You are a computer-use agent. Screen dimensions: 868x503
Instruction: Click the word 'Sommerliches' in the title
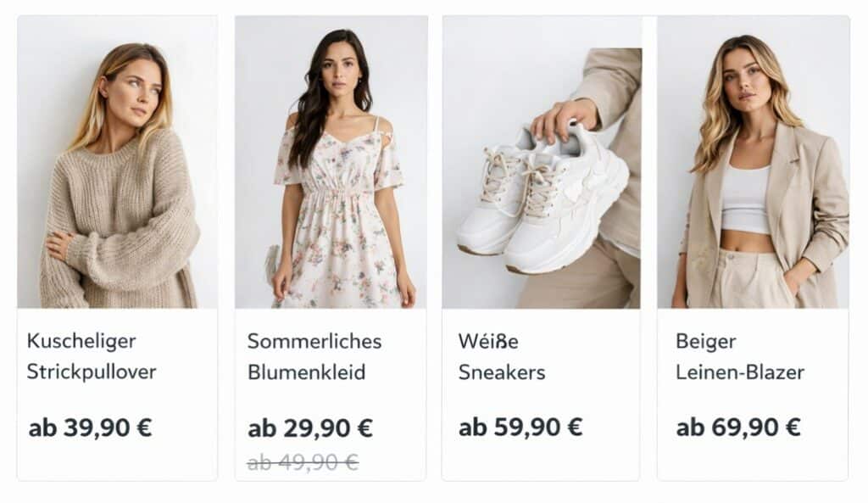click(314, 341)
